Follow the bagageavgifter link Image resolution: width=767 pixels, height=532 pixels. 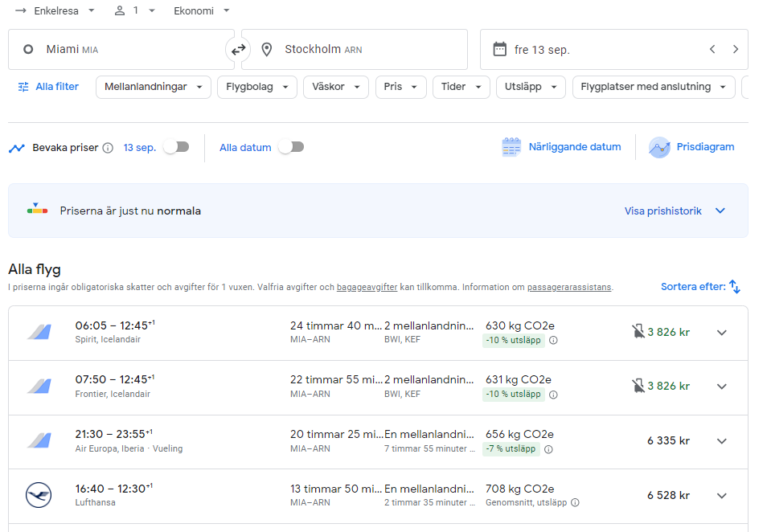tap(367, 287)
